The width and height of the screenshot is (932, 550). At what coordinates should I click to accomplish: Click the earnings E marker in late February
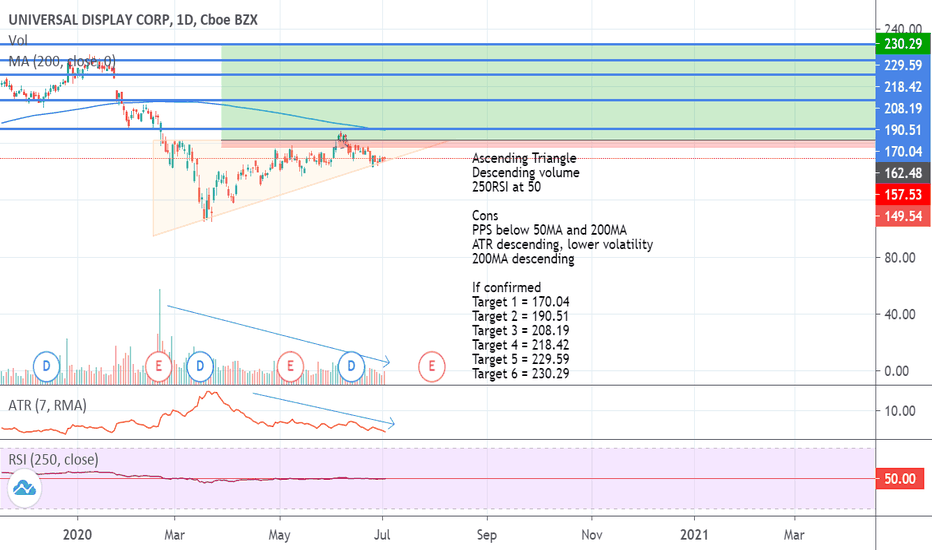coord(159,366)
